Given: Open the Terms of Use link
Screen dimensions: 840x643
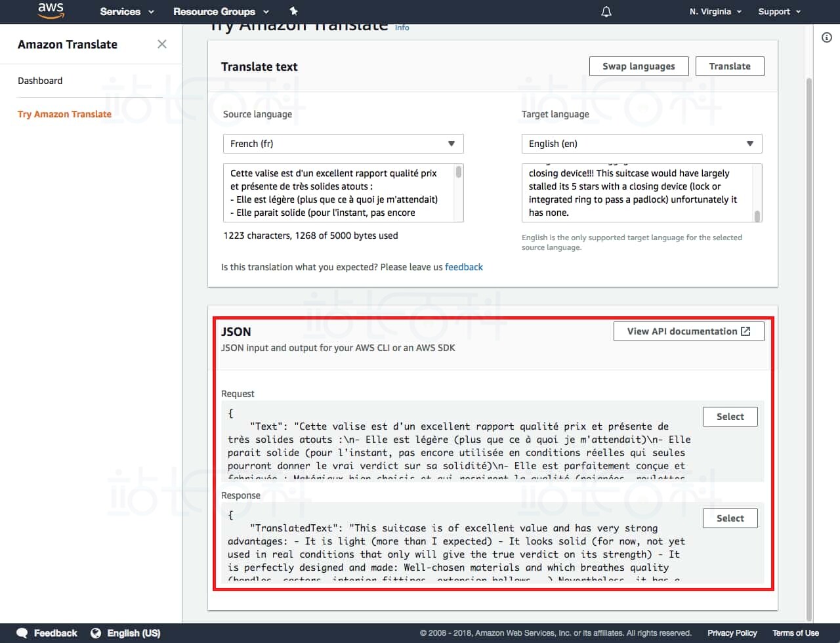Looking at the screenshot, I should [x=795, y=633].
